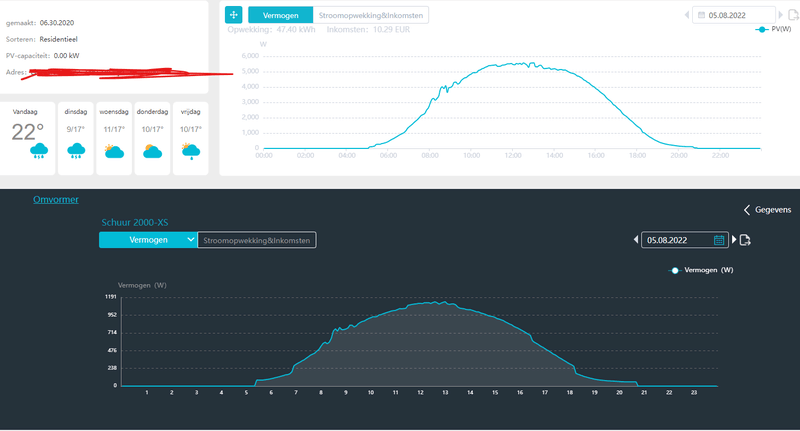Export inverter chart data icon

point(745,240)
